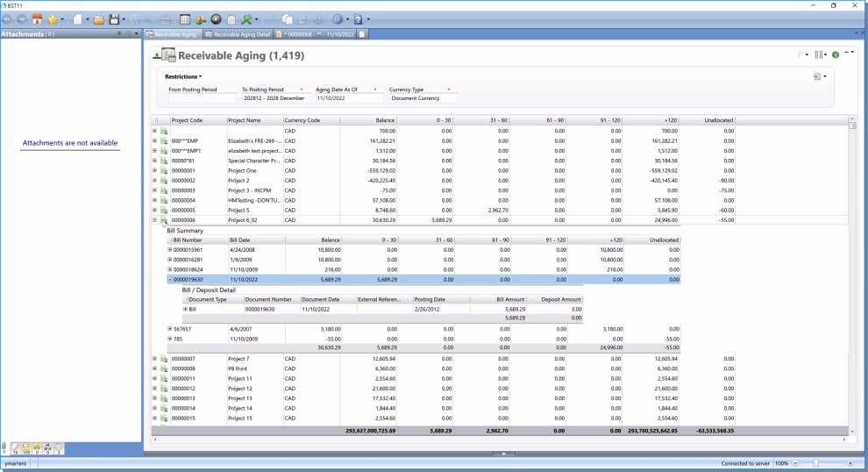Collapse bill 0000019630 detail row
The height and width of the screenshot is (472, 868).
(x=170, y=280)
